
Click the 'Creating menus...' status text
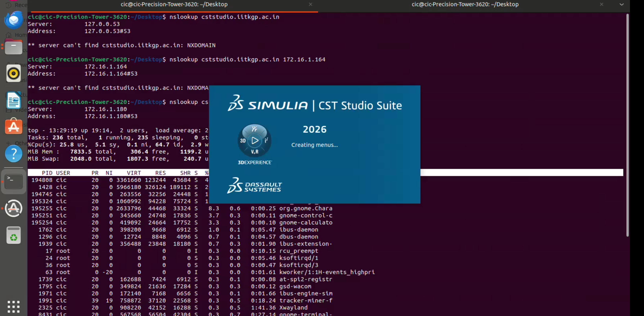[x=315, y=145]
